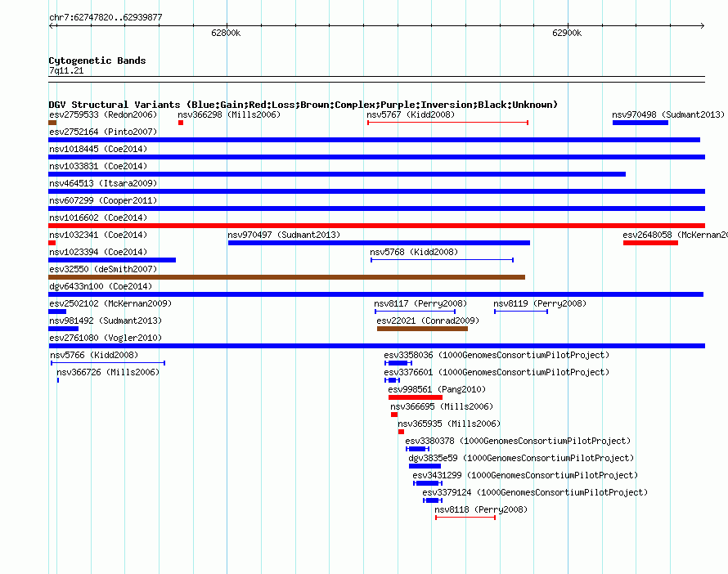Open nsv8118 (Perry2008) label

click(x=481, y=509)
